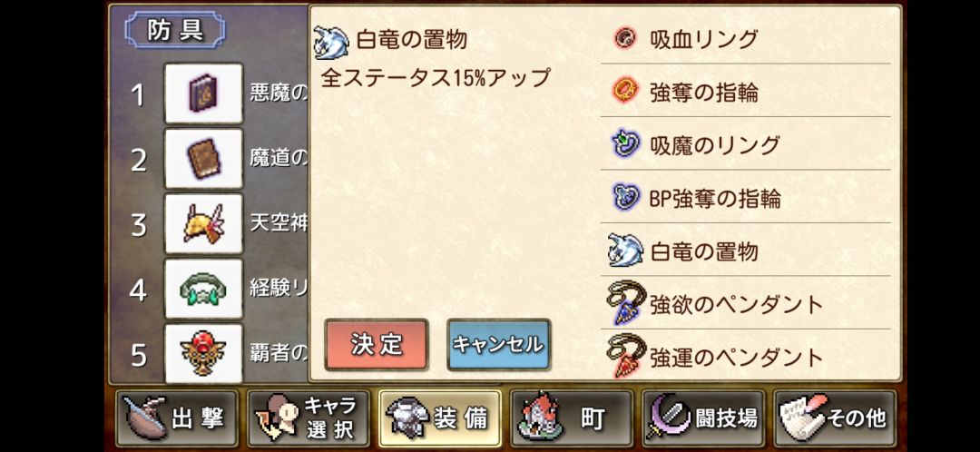The width and height of the screenshot is (980, 452).
Task: Select the 装備 equipment tab
Action: [x=440, y=418]
